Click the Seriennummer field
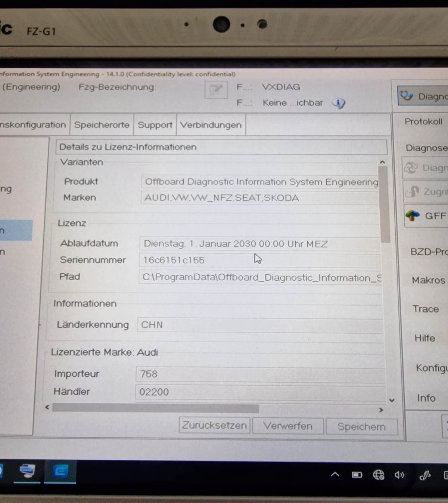 click(259, 260)
